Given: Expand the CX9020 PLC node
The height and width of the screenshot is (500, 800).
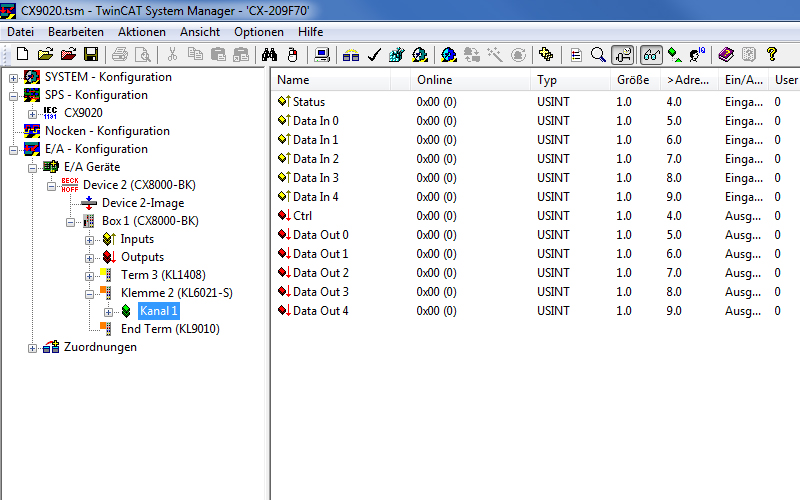Looking at the screenshot, I should 32,114.
